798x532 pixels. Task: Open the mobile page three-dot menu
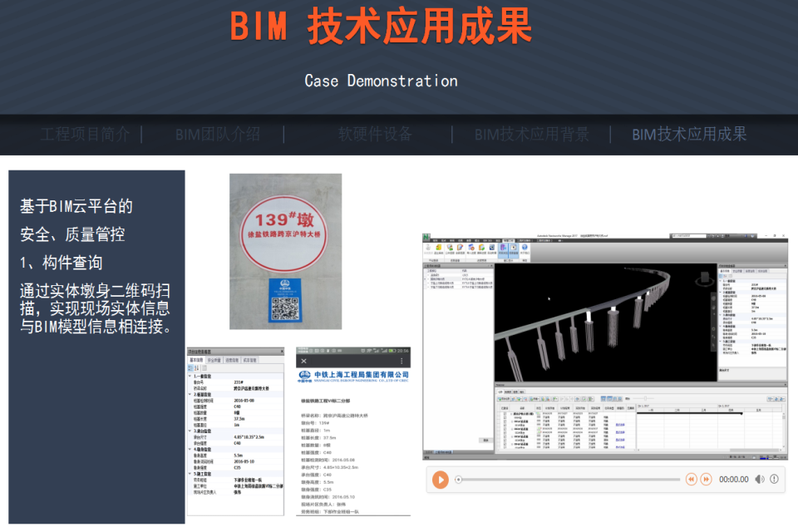[403, 362]
